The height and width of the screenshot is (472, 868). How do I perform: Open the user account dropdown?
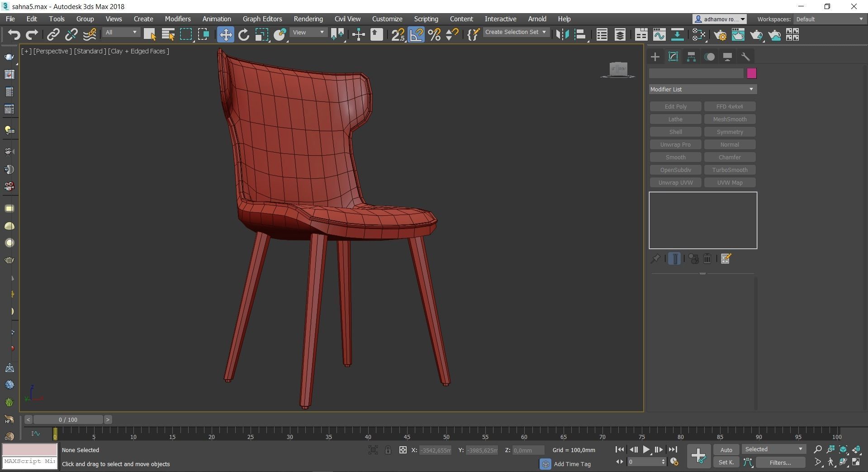(719, 19)
